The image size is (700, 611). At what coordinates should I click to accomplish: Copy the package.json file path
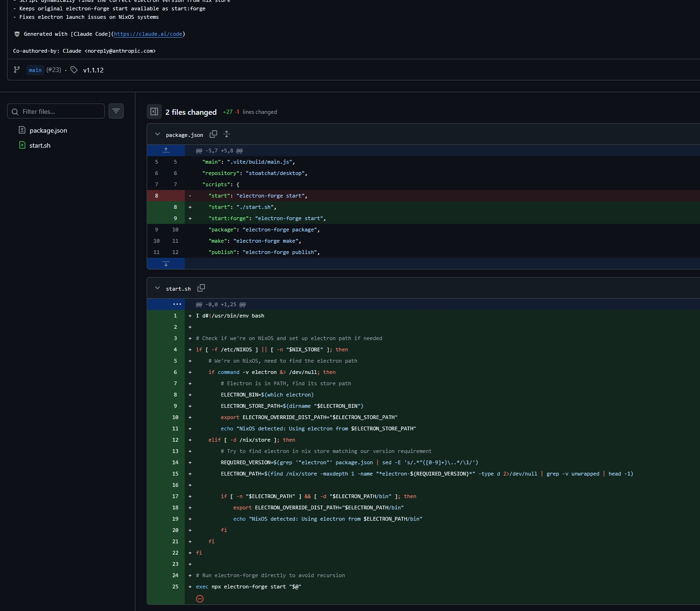[213, 135]
